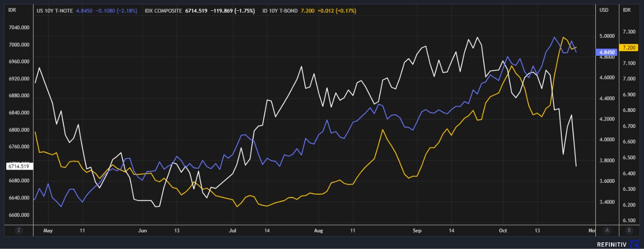Click the white 6714.519 price tag
The width and height of the screenshot is (644, 249).
coord(18,166)
